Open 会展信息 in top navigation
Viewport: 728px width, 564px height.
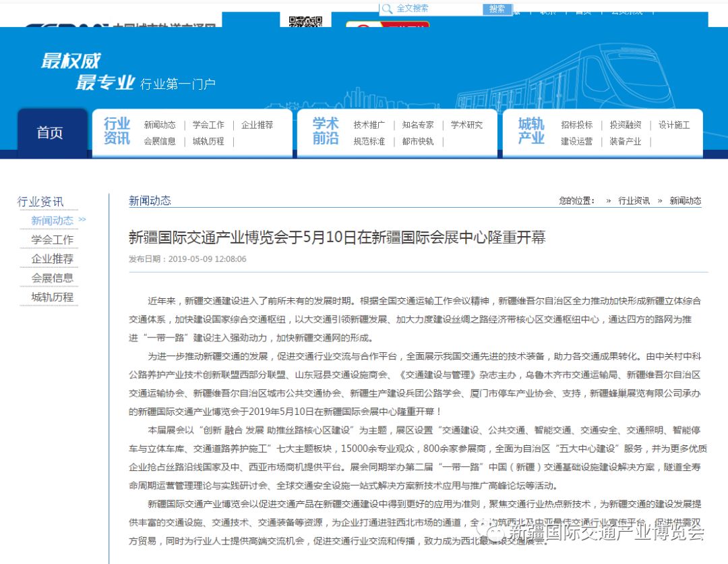pyautogui.click(x=160, y=141)
